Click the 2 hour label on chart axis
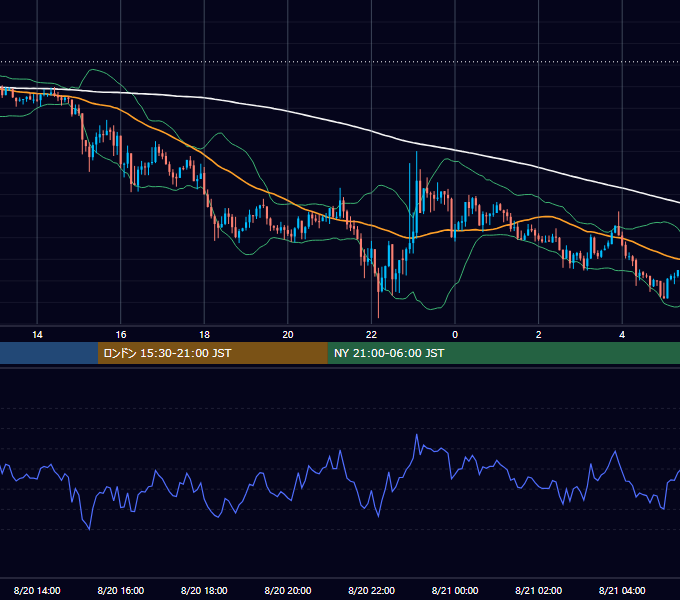This screenshot has width=680, height=600. [539, 335]
